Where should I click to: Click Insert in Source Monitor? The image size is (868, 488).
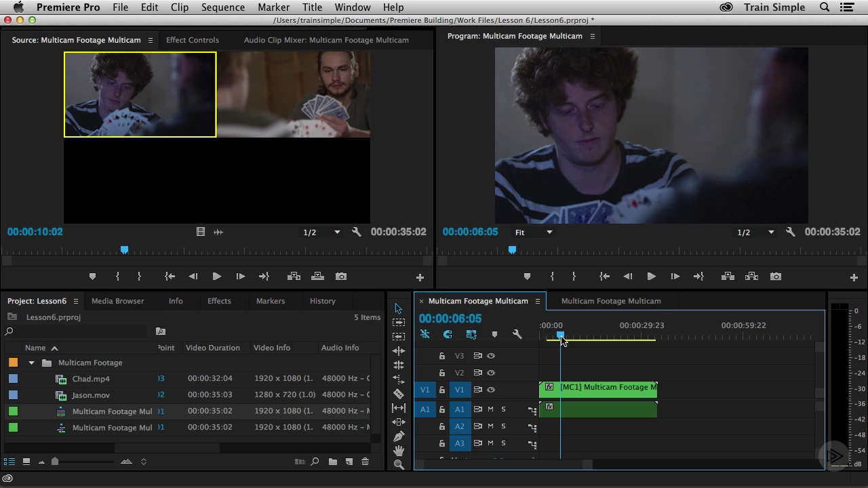[294, 277]
